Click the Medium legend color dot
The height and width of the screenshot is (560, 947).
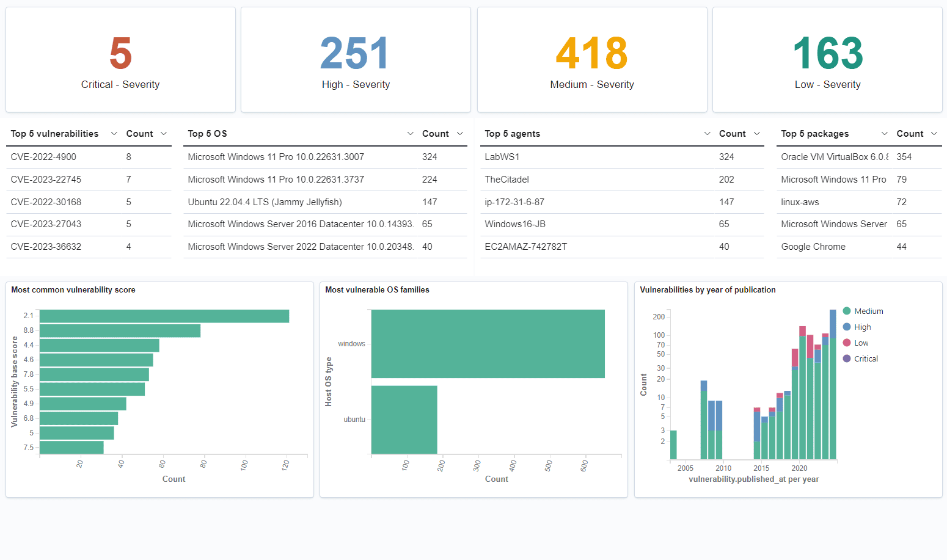pos(846,311)
